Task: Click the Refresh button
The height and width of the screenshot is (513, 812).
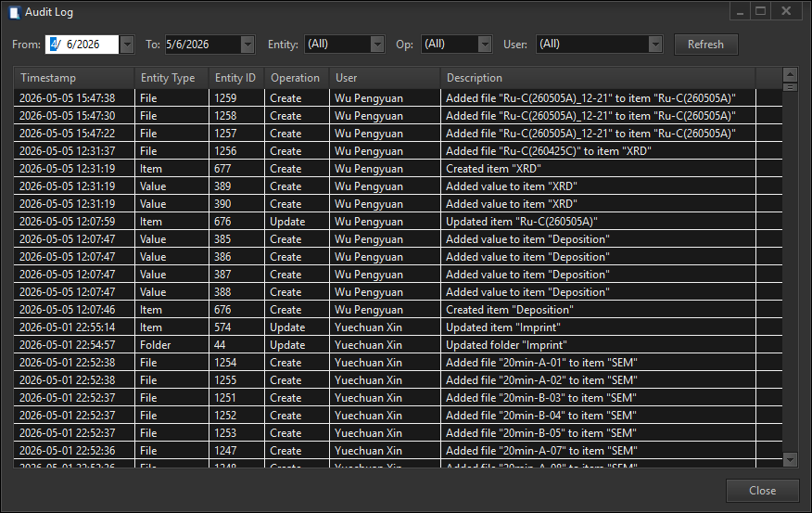Action: point(705,45)
